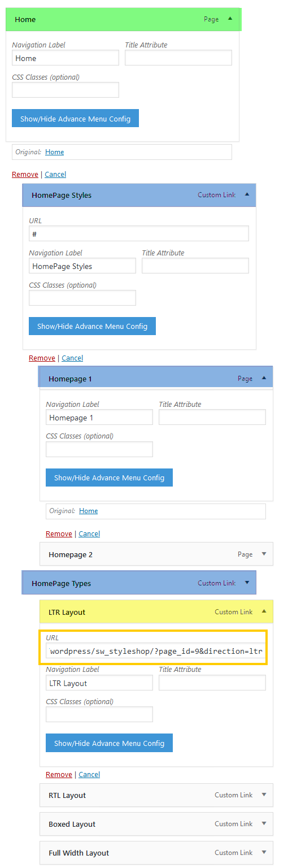The width and height of the screenshot is (288, 868).
Task: Click the URL field containing # symbol
Action: pyautogui.click(x=139, y=233)
